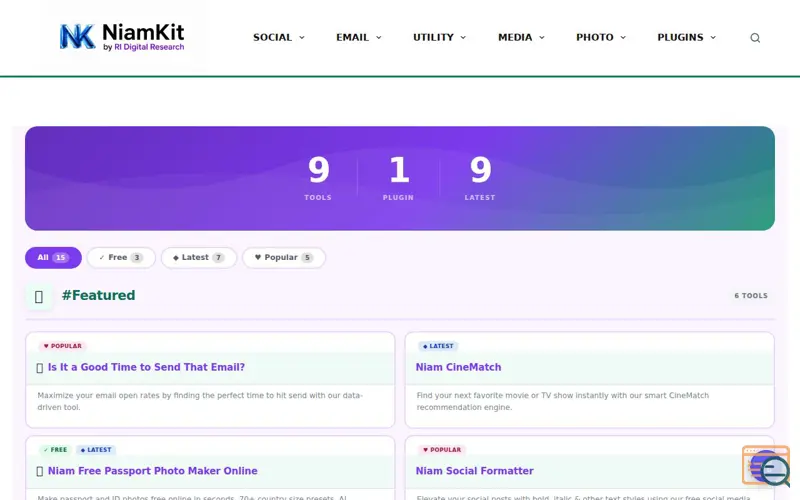Image resolution: width=800 pixels, height=500 pixels.
Task: Click the 'by RI Digital Research' tagline
Action: [x=143, y=47]
